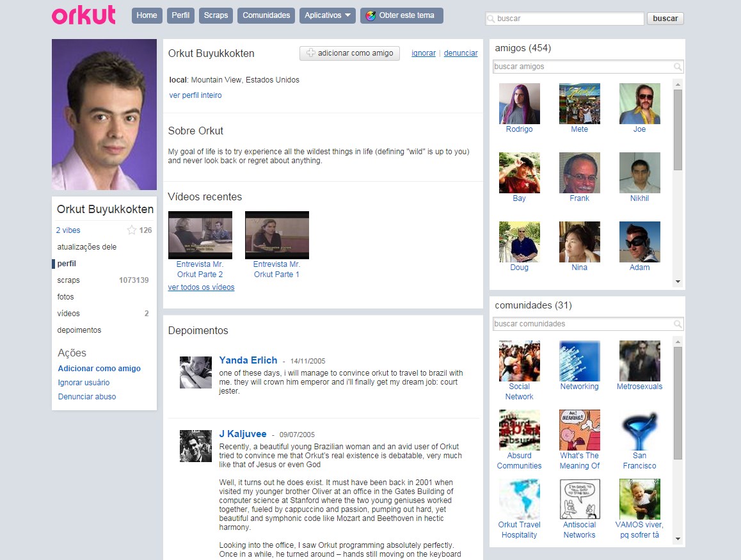Open scraps in the sidebar
Viewport: 741px width, 560px height.
[x=68, y=280]
